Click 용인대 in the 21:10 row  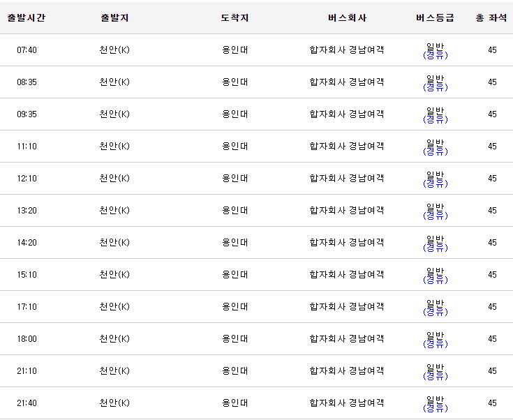pos(235,371)
